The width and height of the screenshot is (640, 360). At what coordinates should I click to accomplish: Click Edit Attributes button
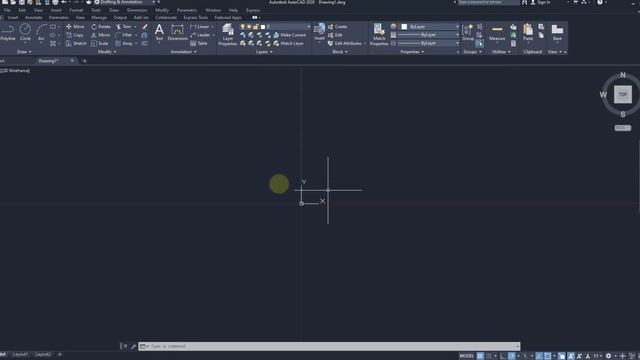[x=345, y=43]
